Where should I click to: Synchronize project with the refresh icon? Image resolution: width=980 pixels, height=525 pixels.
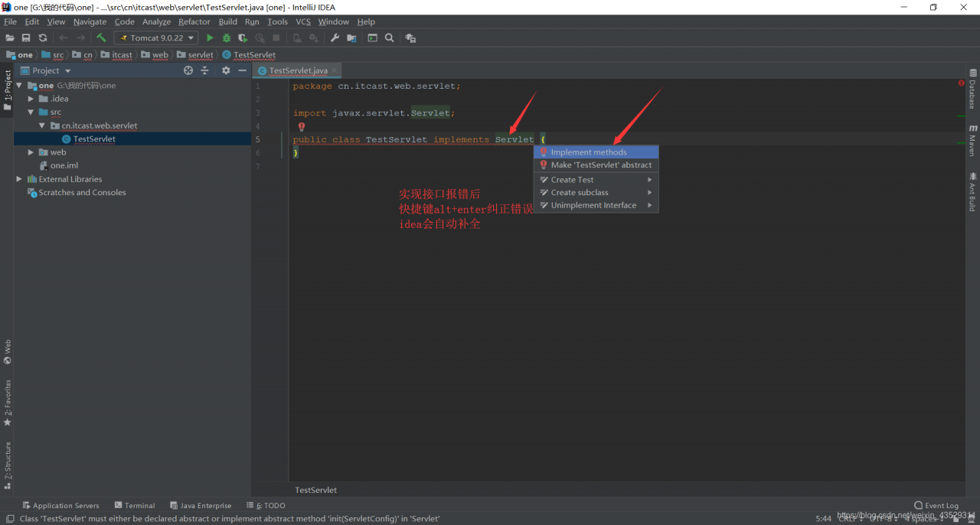43,37
